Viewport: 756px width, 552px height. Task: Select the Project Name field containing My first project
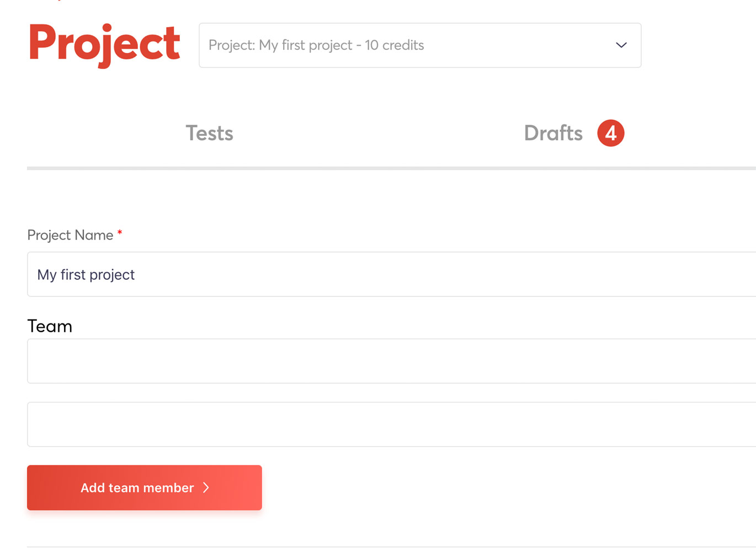point(386,274)
